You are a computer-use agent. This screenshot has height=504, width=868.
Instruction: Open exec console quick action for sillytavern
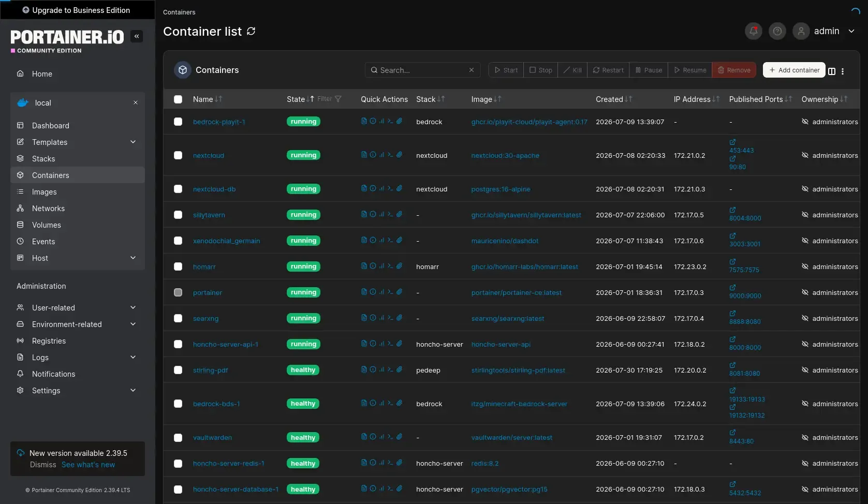pos(390,214)
